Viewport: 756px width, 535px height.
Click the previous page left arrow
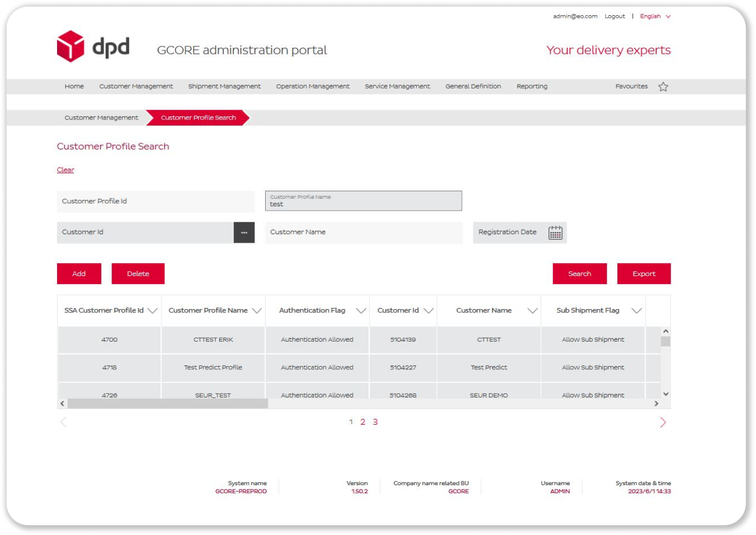click(63, 423)
